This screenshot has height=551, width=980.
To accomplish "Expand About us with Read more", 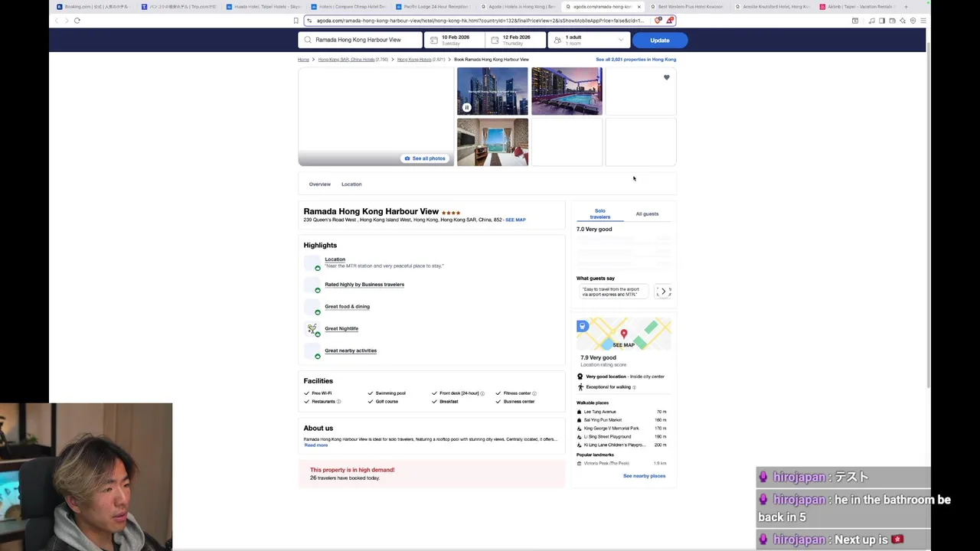I will pyautogui.click(x=315, y=445).
